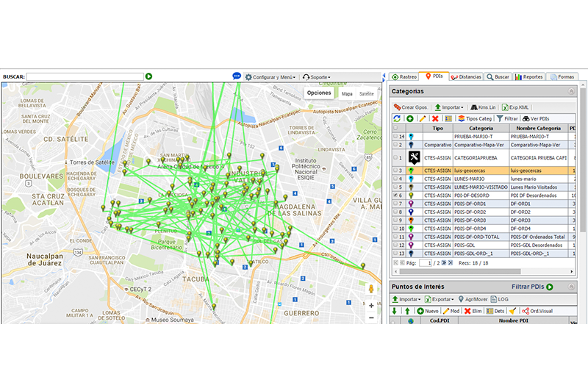Move PDI up with the green up arrow

click(407, 311)
